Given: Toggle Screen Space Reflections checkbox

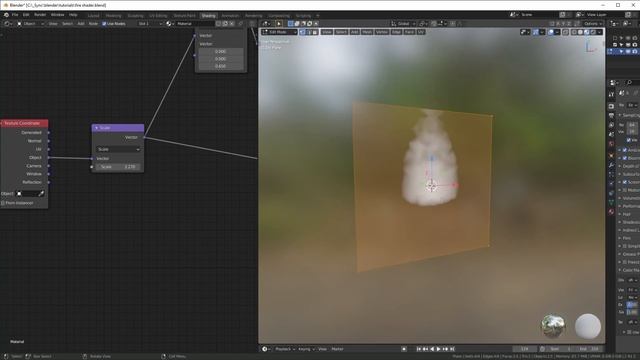Looking at the screenshot, I should tap(624, 182).
